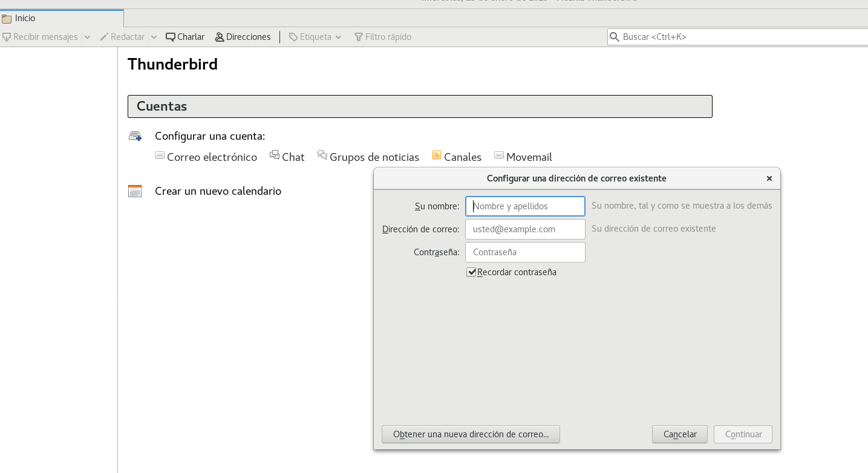Image resolution: width=868 pixels, height=473 pixels.
Task: Click the Charlar chat bubble icon
Action: pyautogui.click(x=171, y=37)
